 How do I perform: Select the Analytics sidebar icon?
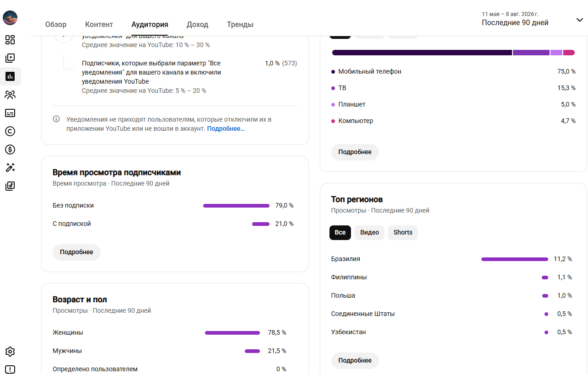tap(10, 76)
